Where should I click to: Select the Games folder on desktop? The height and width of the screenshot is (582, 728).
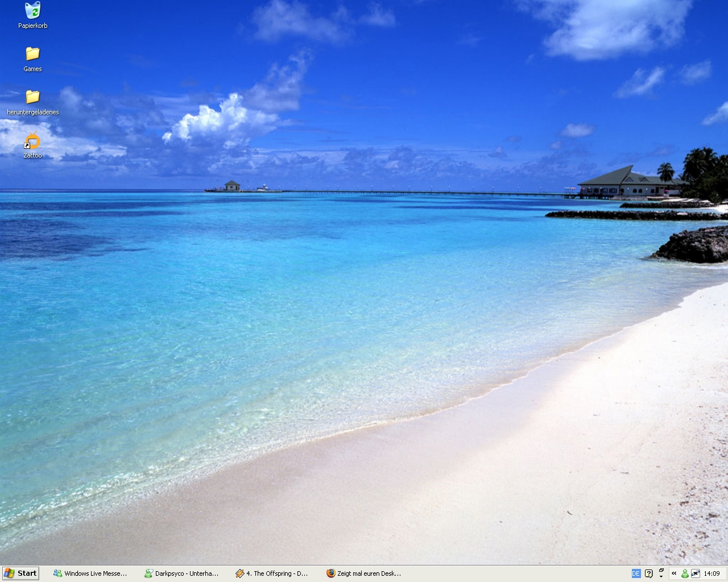(32, 59)
